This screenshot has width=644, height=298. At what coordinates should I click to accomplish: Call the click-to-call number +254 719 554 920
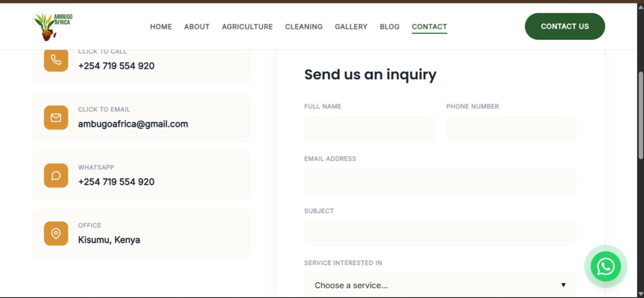(116, 66)
